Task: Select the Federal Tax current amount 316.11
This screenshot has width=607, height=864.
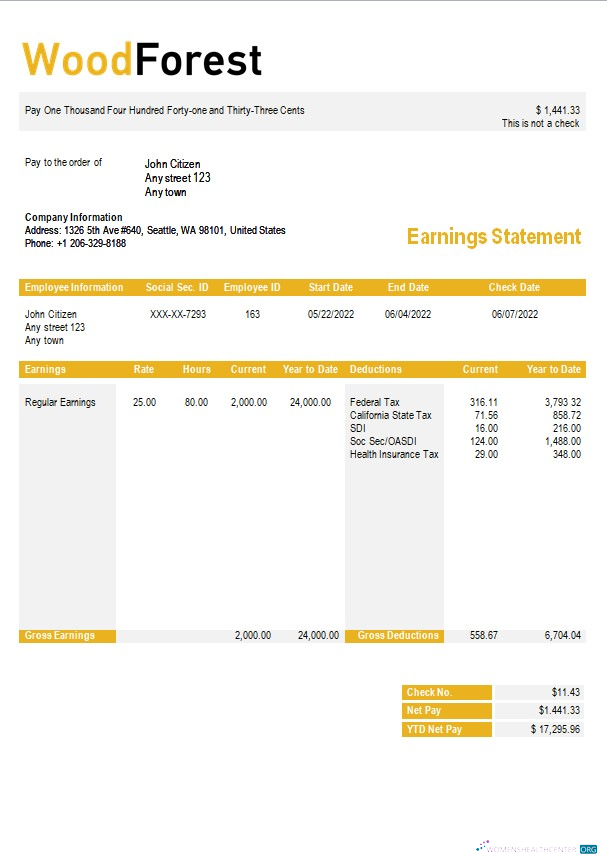Action: pyautogui.click(x=484, y=402)
